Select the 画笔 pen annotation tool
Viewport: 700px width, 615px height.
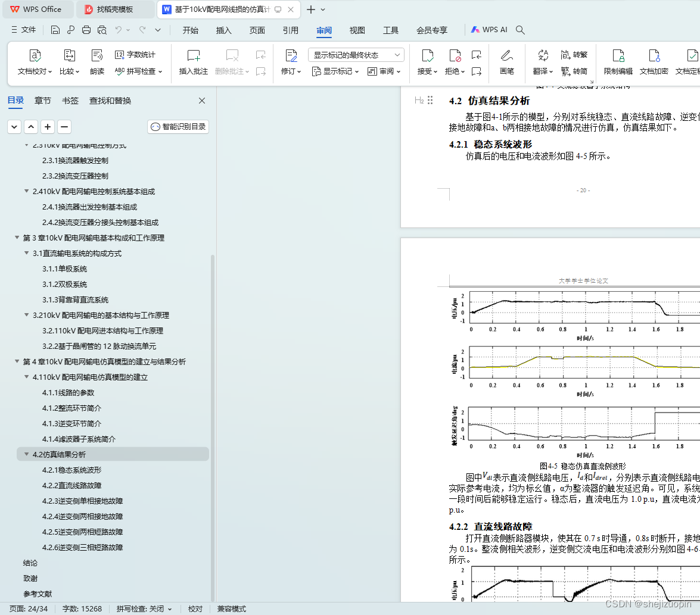coord(508,63)
